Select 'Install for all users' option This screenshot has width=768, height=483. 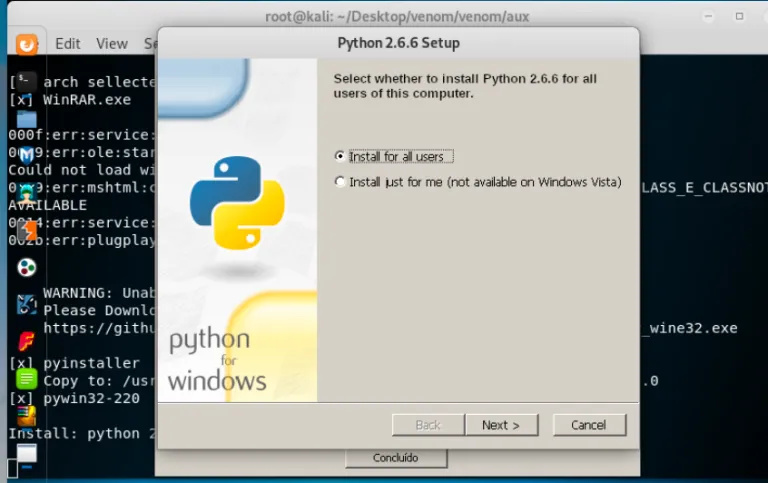341,157
